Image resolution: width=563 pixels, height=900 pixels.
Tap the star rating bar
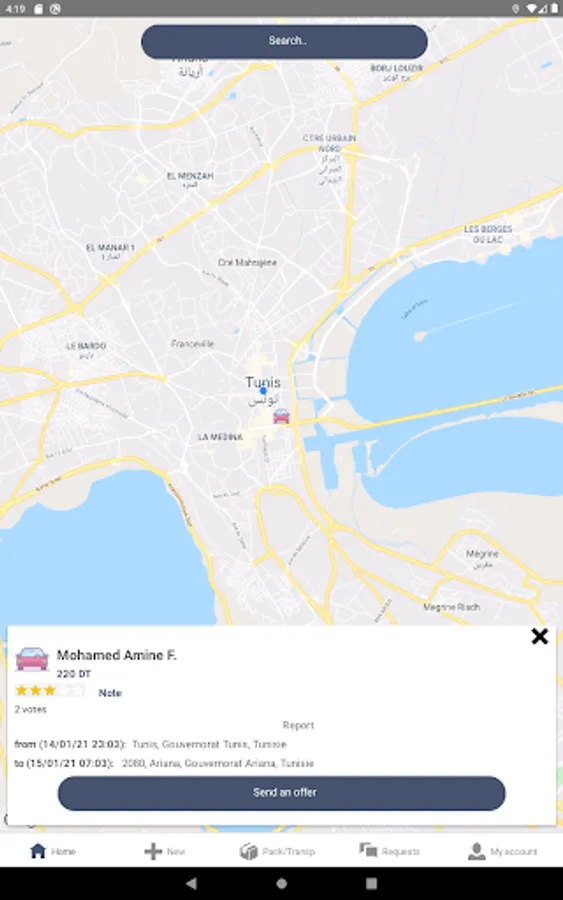(50, 690)
